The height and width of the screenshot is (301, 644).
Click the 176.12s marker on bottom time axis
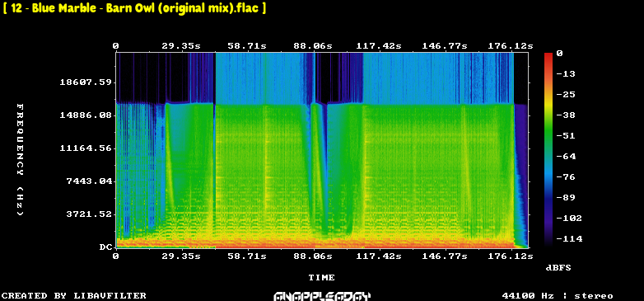pos(510,256)
